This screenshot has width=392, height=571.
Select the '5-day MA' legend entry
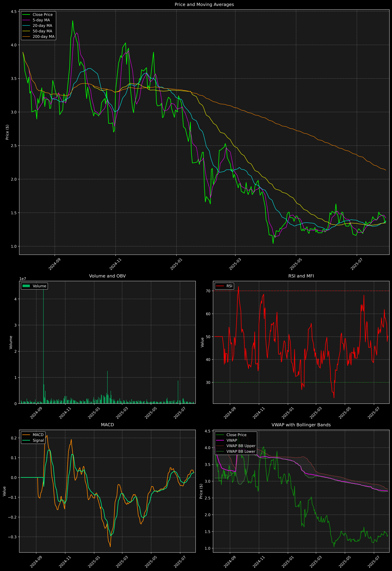click(41, 20)
